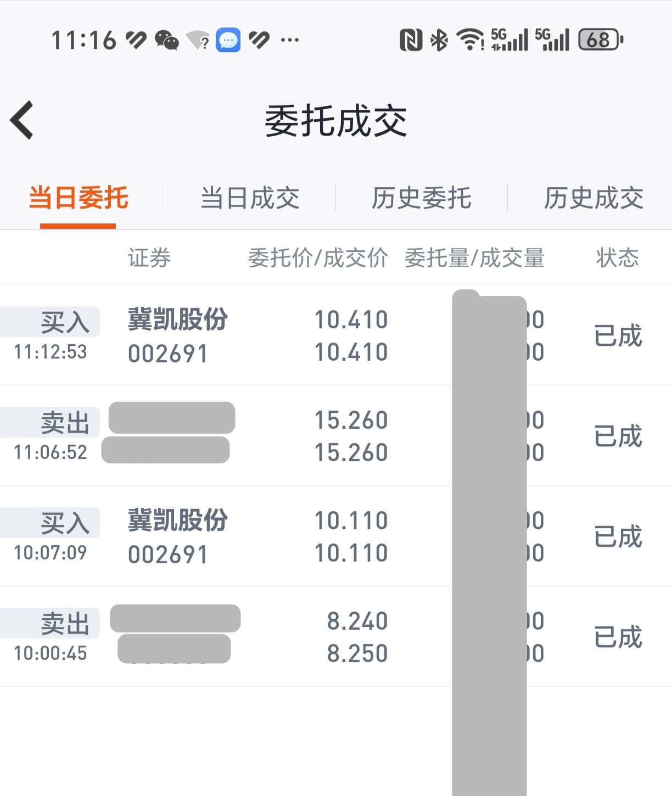672x796 pixels.
Task: Select the 当日委托 tab
Action: 79,198
